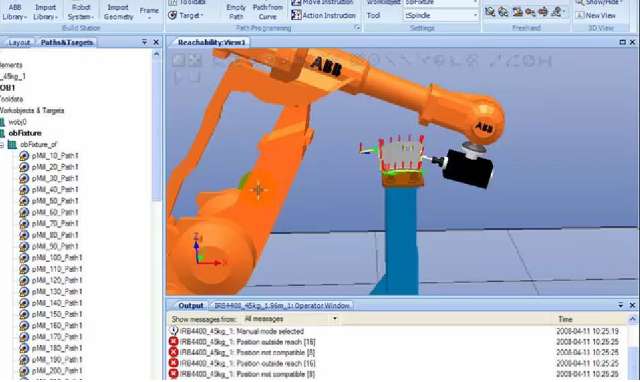Open the 'All messages' filter dropdown

[x=335, y=319]
